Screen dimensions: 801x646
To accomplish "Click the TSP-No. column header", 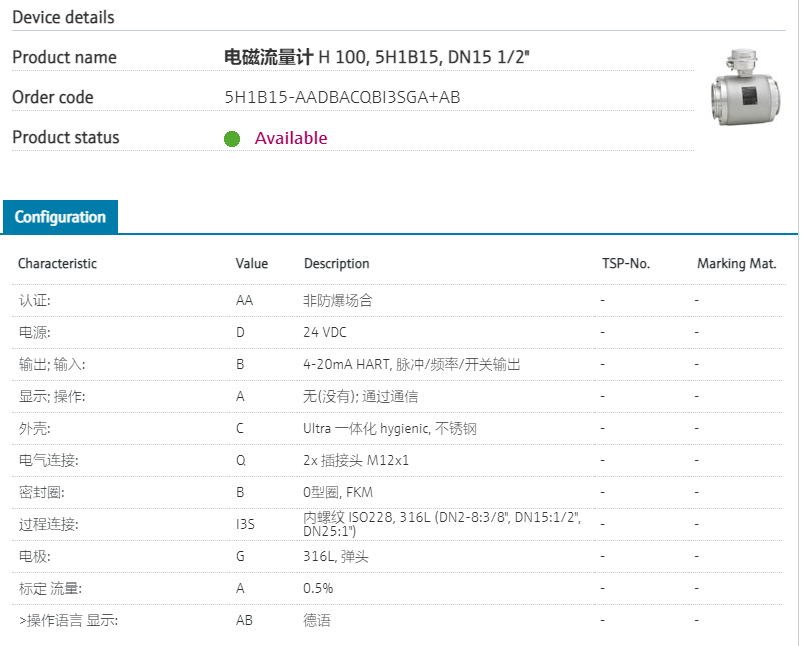I will (x=626, y=264).
